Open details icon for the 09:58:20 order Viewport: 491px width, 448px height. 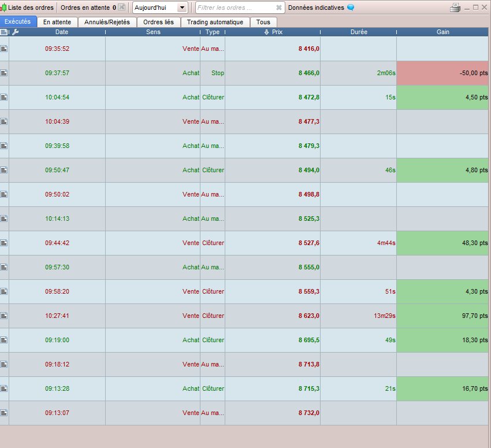coord(4,291)
